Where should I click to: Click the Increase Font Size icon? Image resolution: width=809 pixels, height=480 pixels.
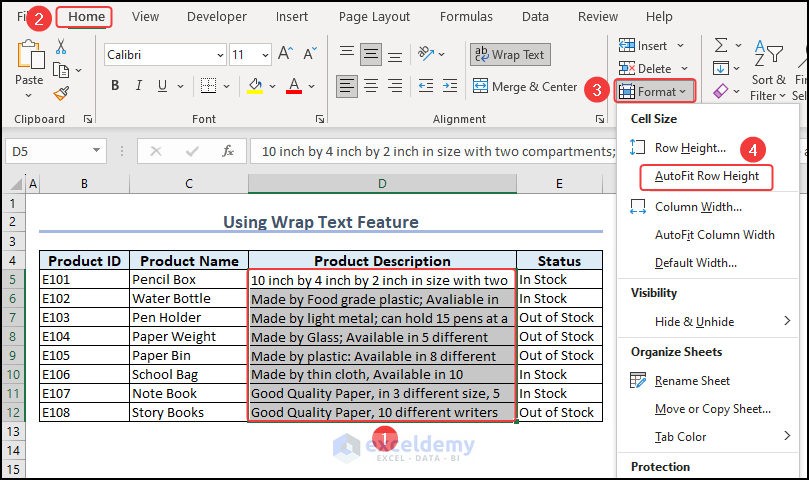coord(286,54)
